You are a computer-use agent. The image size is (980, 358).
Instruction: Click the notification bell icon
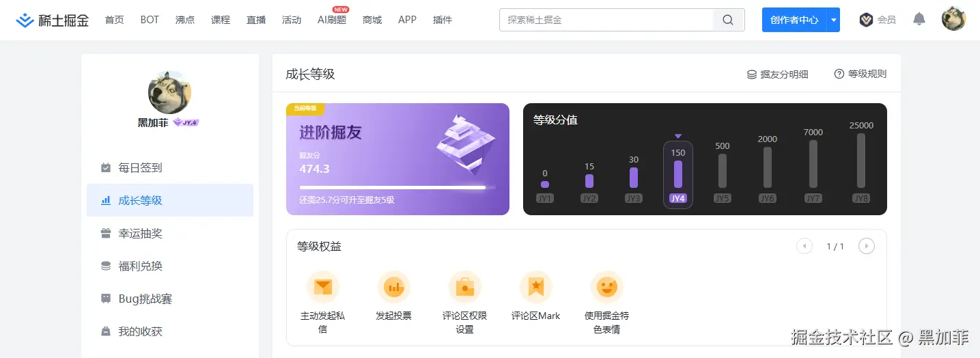[919, 19]
